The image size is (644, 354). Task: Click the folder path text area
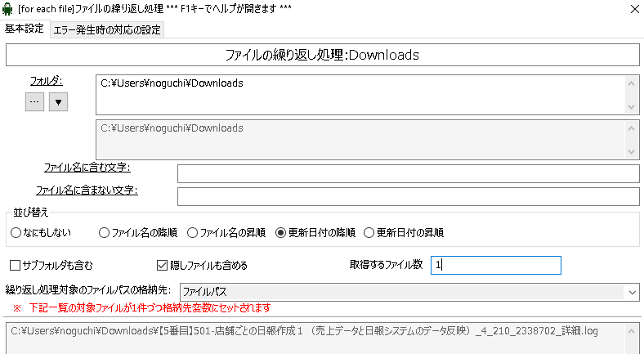(x=360, y=94)
